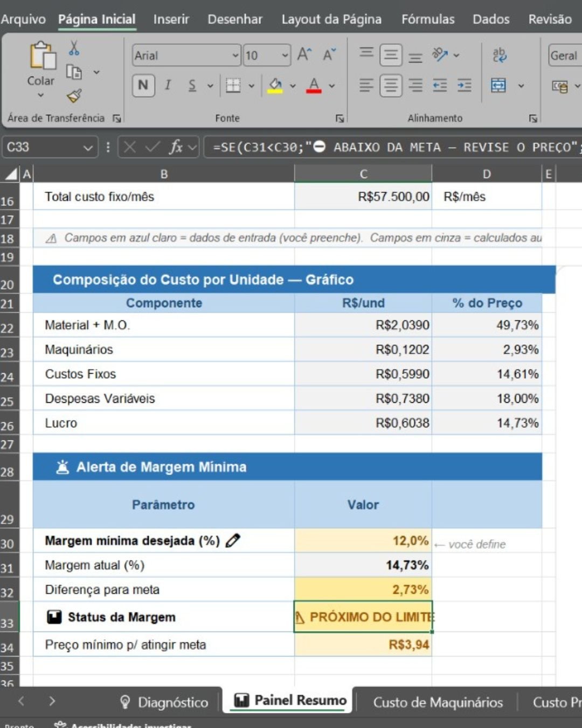Decrease indent
The width and height of the screenshot is (582, 728).
(440, 85)
